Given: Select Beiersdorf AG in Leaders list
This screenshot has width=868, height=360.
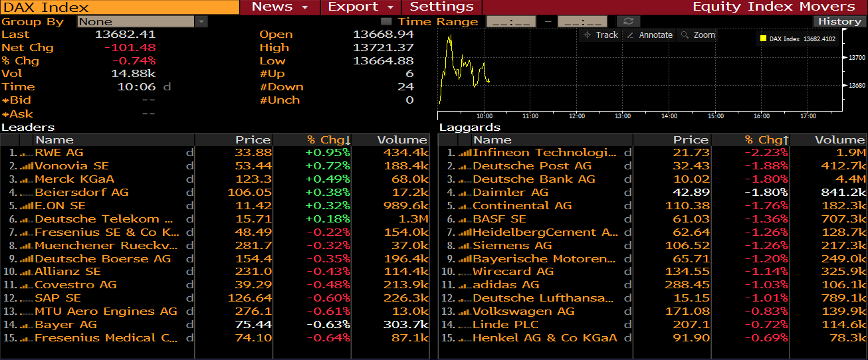Looking at the screenshot, I should click(82, 193).
